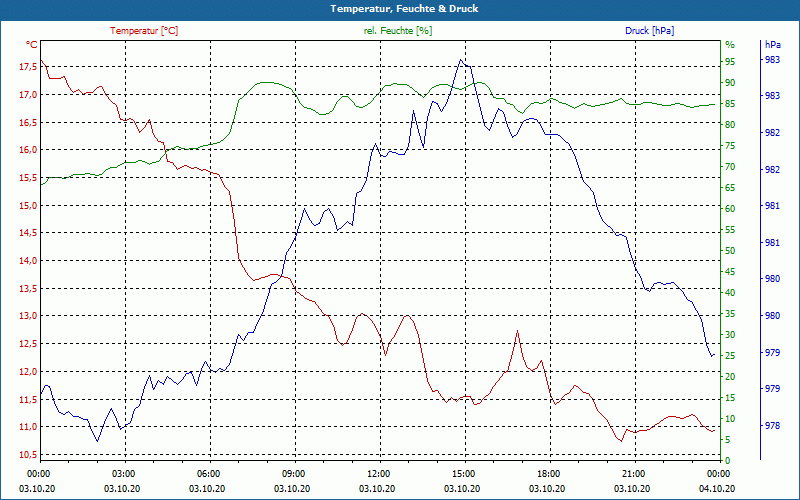The height and width of the screenshot is (500, 800).
Task: Click the 18:00 time axis label
Action: click(x=549, y=473)
